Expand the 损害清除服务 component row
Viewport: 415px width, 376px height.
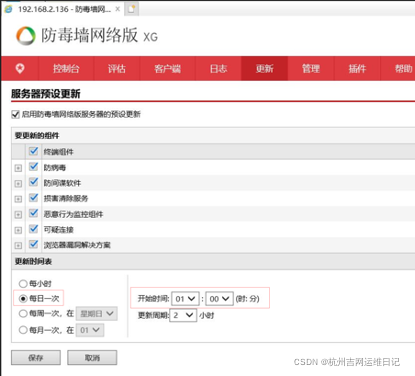(x=18, y=199)
